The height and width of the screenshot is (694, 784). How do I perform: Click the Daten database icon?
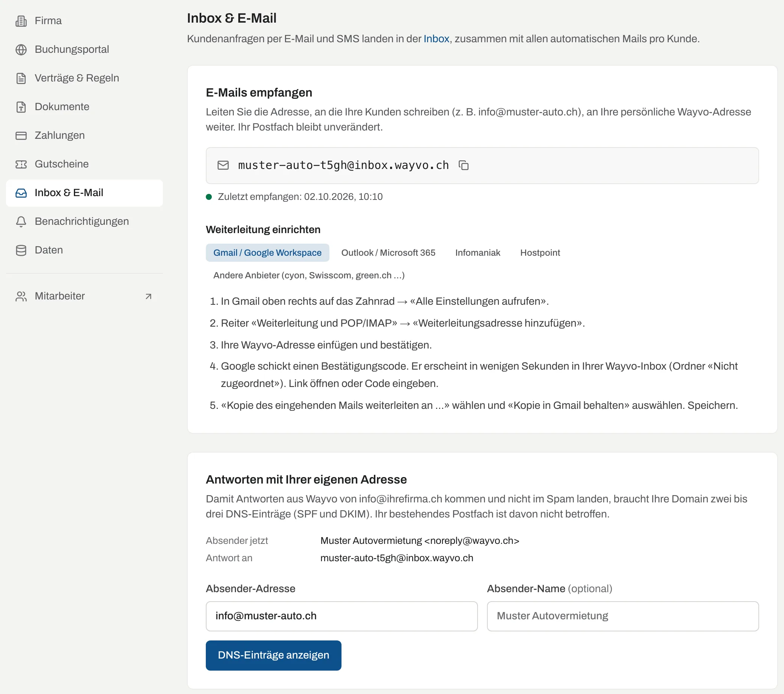(21, 250)
